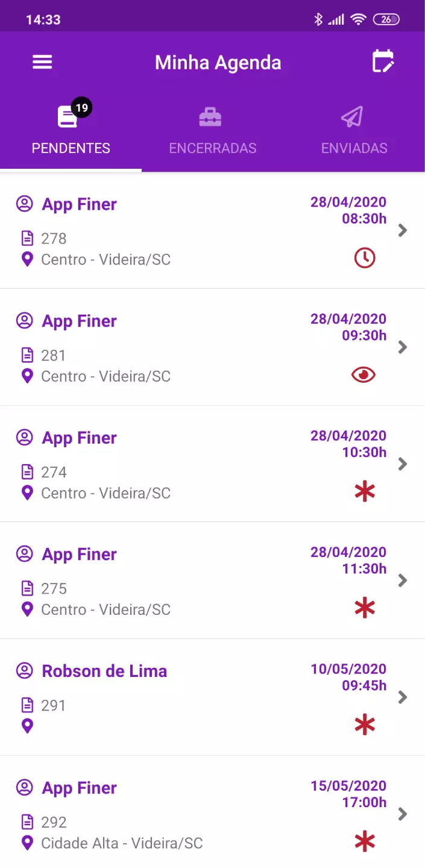Tap document icon for order 278
This screenshot has height=868, width=425.
tap(27, 239)
